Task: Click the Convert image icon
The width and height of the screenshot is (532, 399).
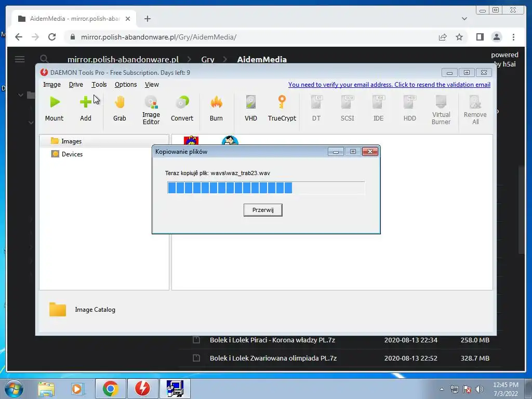Action: (x=182, y=109)
